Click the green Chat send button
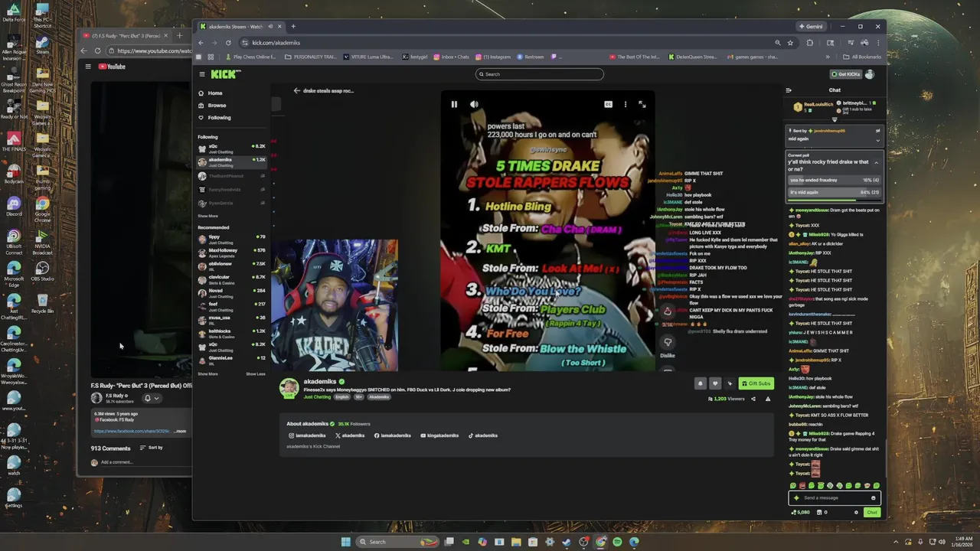This screenshot has height=551, width=980. click(872, 513)
